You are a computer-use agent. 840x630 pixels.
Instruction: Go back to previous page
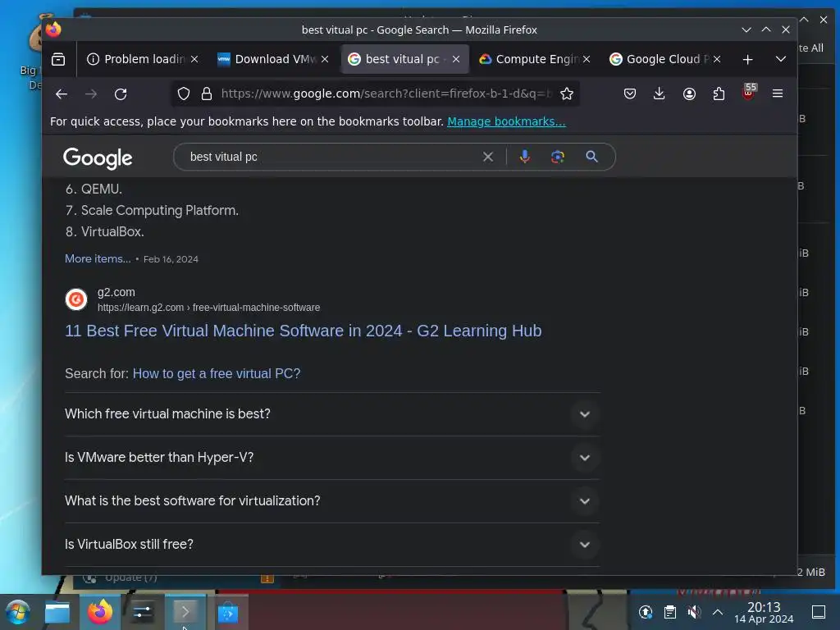62,94
